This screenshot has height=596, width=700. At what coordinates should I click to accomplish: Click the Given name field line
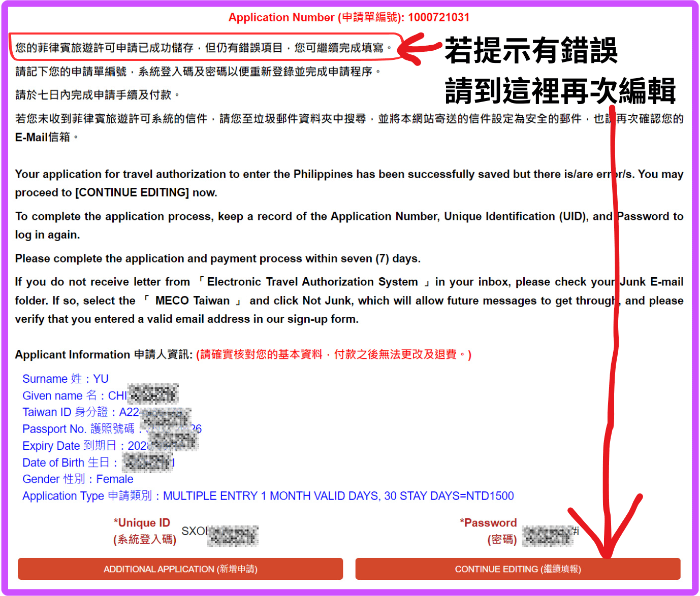pos(74,395)
